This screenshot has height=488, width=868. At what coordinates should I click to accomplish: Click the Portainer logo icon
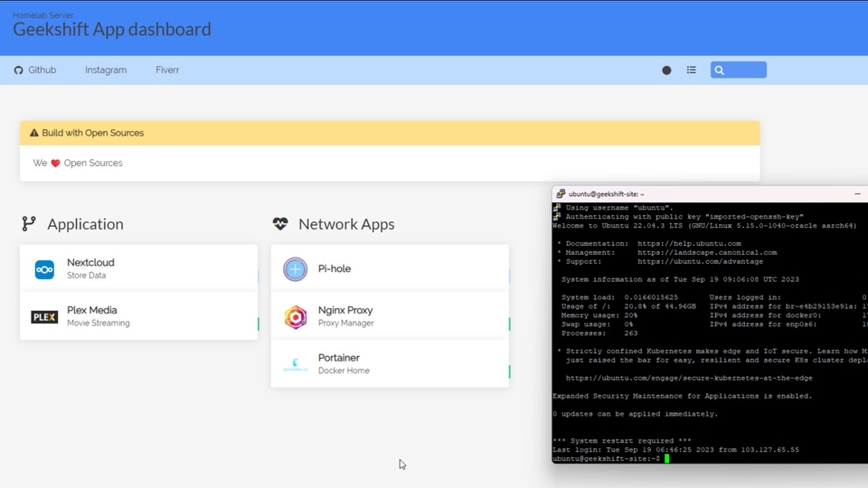[295, 364]
